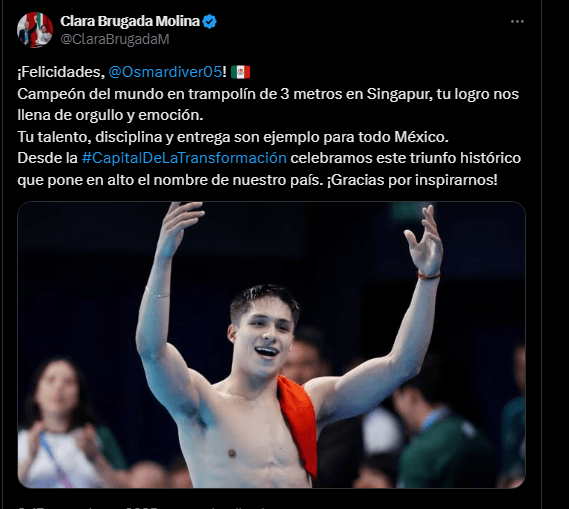The image size is (569, 509).
Task: Click the blue verified badge
Action: click(209, 21)
